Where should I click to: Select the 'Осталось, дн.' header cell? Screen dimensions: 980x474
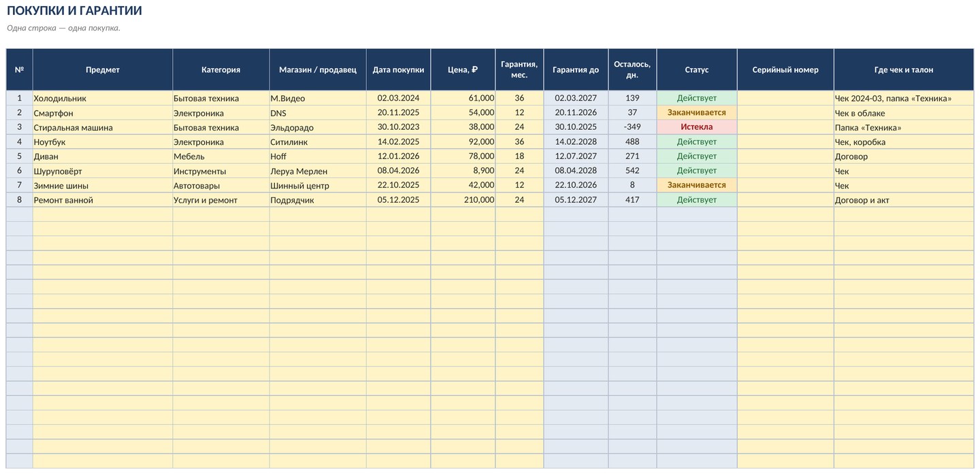coord(632,69)
